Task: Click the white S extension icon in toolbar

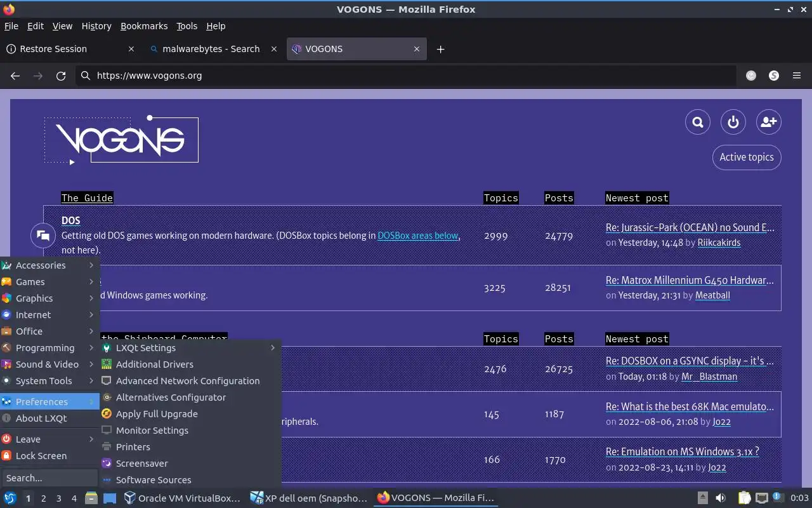Action: click(774, 76)
